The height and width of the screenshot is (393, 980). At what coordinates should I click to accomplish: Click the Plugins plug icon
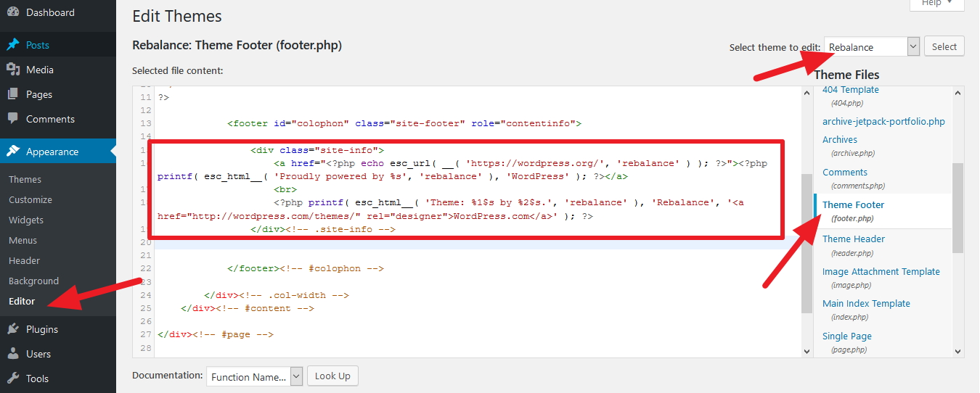(x=13, y=329)
